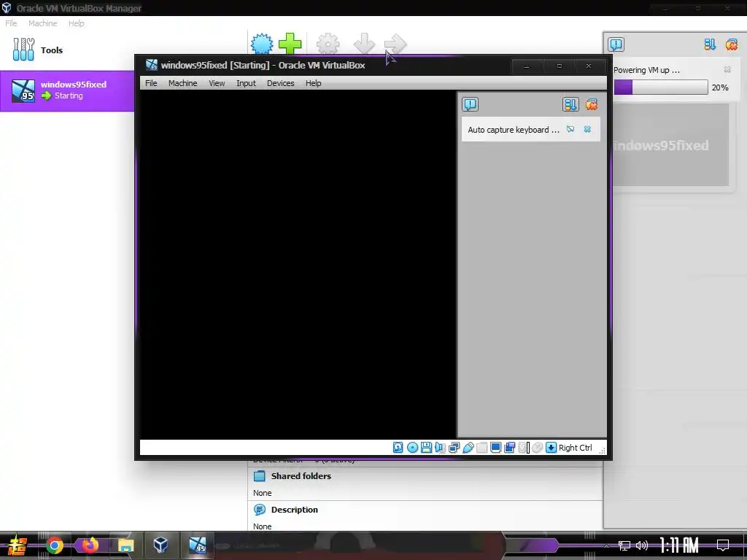Open help for Auto capture keyboard notification
This screenshot has height=560, width=747.
(570, 130)
